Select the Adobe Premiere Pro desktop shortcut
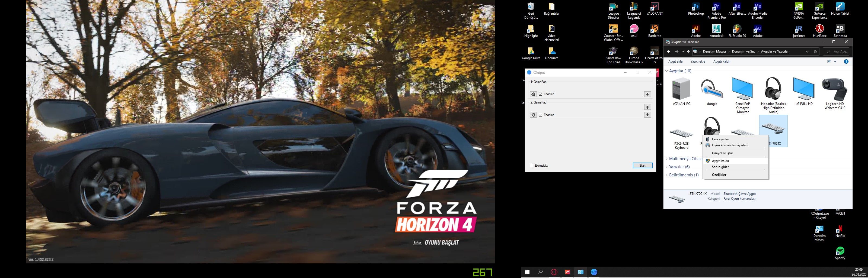868x278 pixels. coord(716,11)
